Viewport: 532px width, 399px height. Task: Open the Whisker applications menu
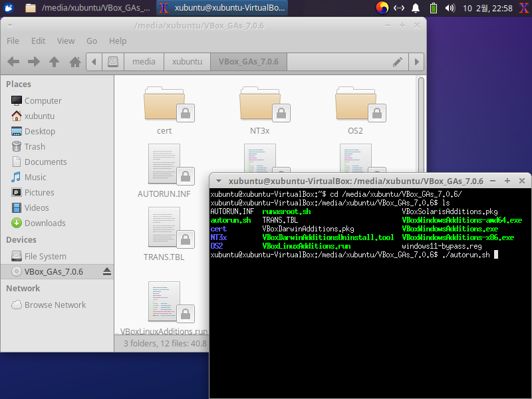coord(9,7)
